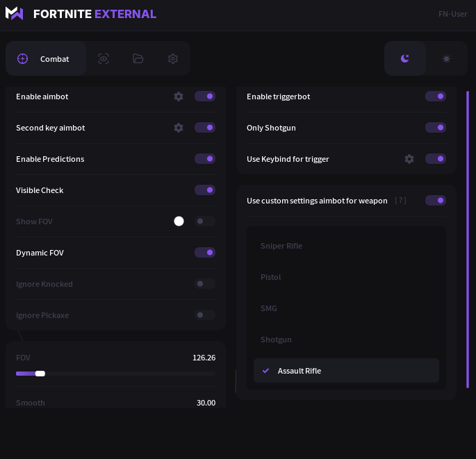Open the folder configs tab icon
This screenshot has height=459, width=476.
[x=138, y=58]
